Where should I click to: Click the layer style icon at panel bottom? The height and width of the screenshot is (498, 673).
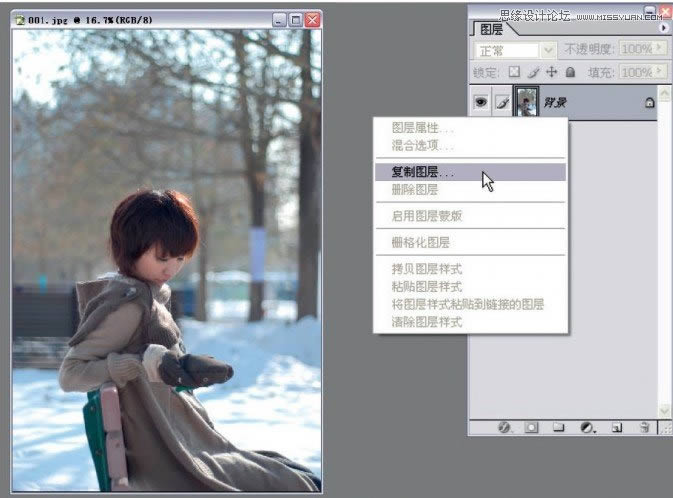[505, 427]
